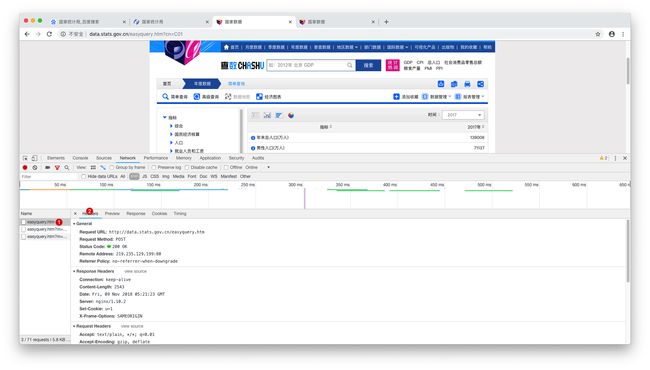Click the download icon on the web page

point(441,84)
